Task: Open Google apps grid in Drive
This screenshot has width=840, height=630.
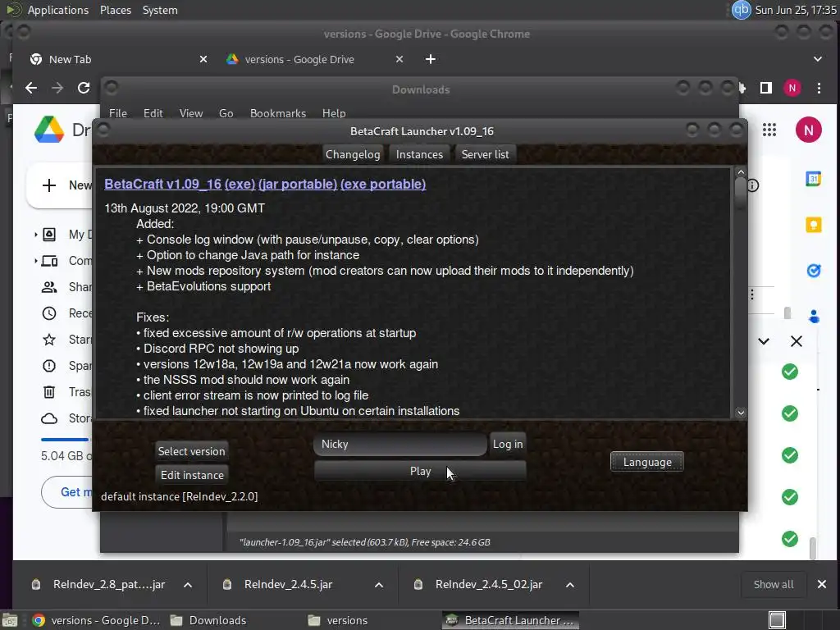Action: coord(769,130)
